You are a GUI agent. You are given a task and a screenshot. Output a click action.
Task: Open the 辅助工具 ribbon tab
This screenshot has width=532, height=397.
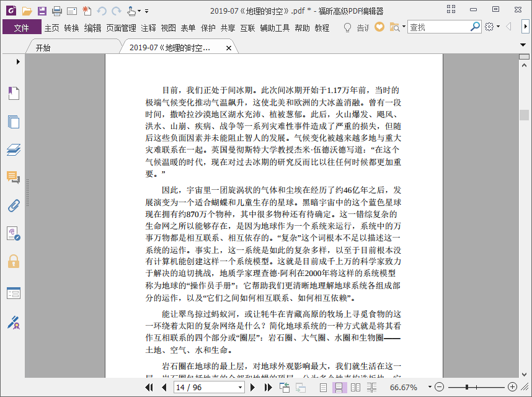click(x=275, y=28)
